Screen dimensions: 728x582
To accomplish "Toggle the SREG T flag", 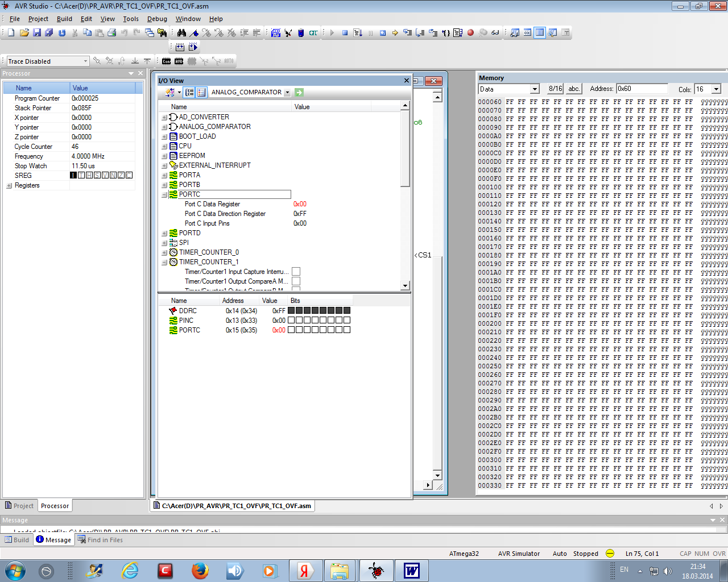I will [81, 175].
